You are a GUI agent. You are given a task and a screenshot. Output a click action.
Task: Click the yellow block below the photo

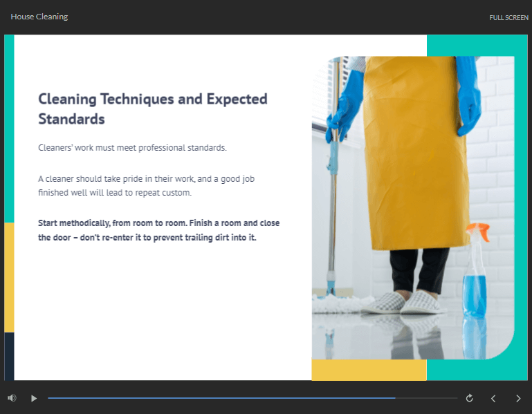click(369, 370)
